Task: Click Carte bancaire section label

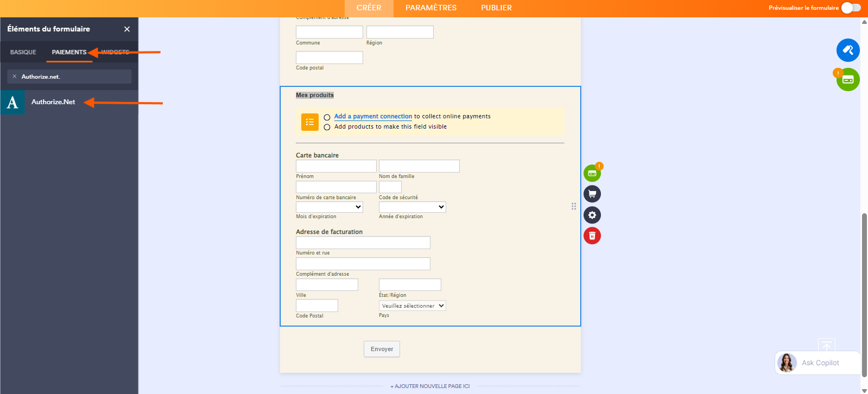Action: tap(317, 155)
